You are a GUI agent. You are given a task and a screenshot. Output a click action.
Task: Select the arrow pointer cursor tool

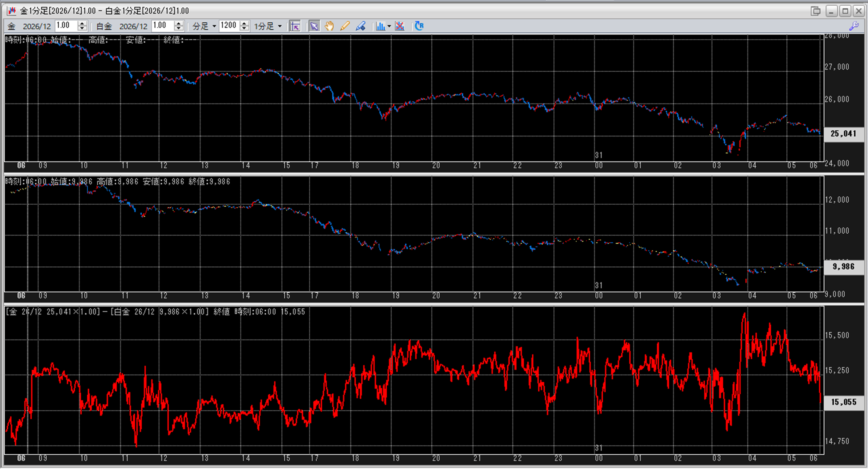[314, 26]
